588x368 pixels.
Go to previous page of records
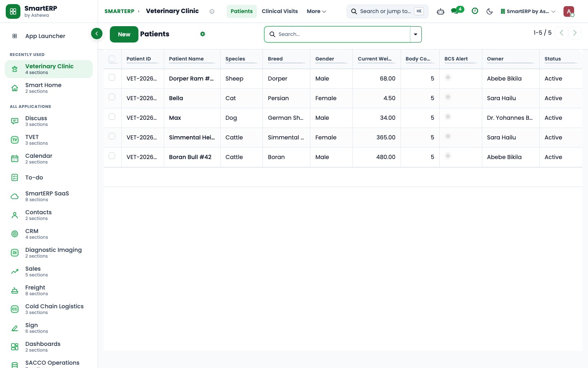tap(561, 33)
